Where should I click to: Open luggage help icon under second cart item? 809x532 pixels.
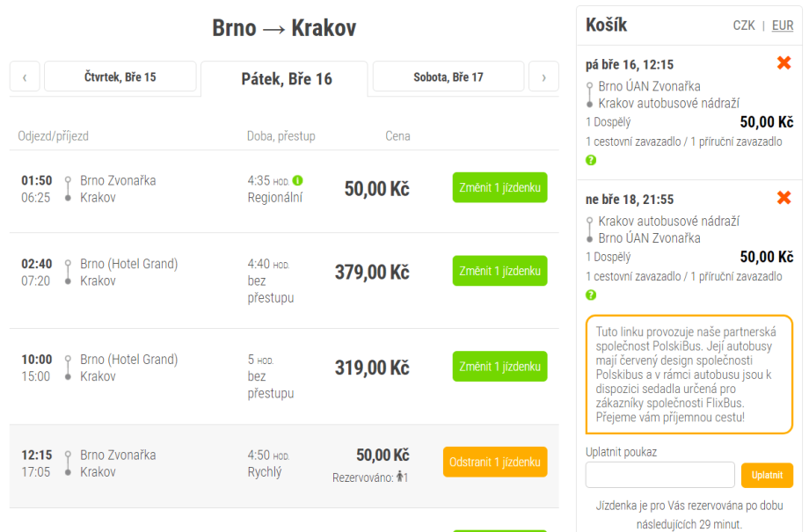pyautogui.click(x=591, y=295)
